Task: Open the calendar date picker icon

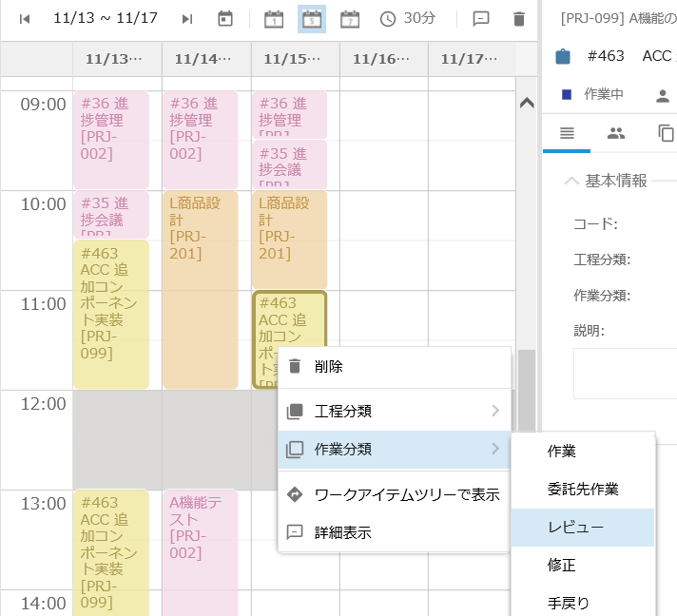Action: 225,19
